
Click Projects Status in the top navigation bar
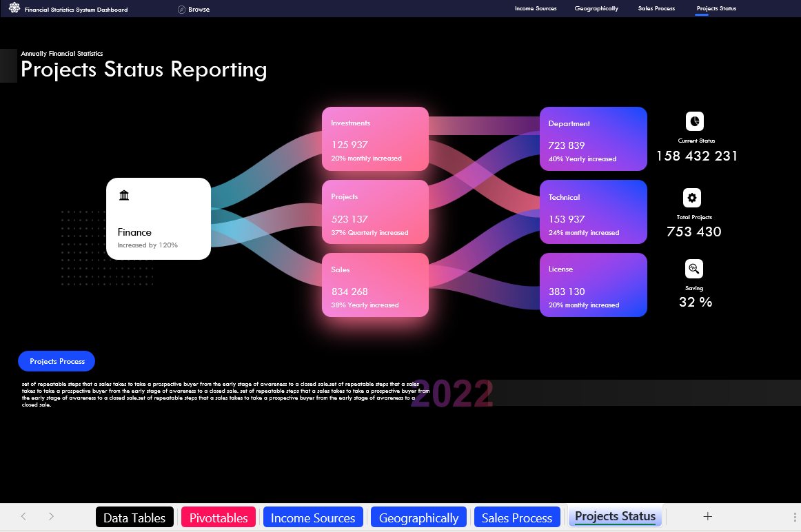point(716,8)
